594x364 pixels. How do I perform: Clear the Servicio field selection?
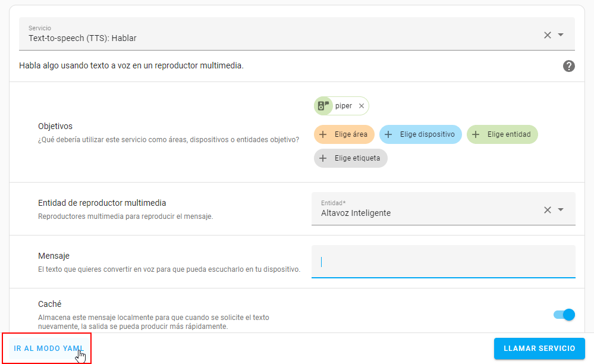548,35
